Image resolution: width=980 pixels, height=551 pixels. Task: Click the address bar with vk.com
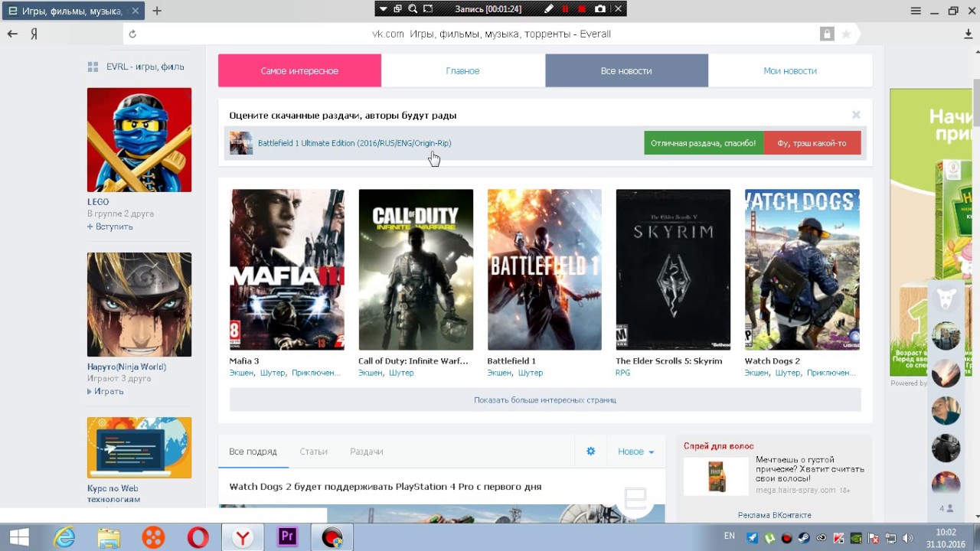coord(491,34)
